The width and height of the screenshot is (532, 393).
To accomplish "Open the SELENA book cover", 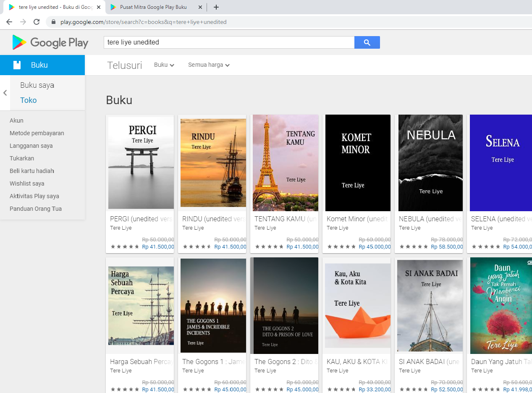I will coord(501,163).
